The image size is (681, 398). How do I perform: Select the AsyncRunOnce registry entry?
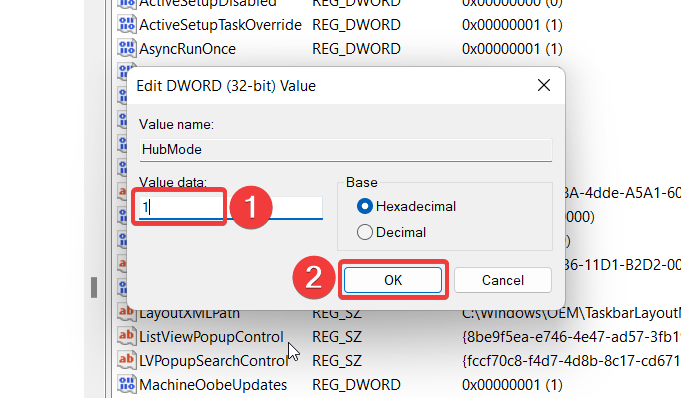[188, 49]
